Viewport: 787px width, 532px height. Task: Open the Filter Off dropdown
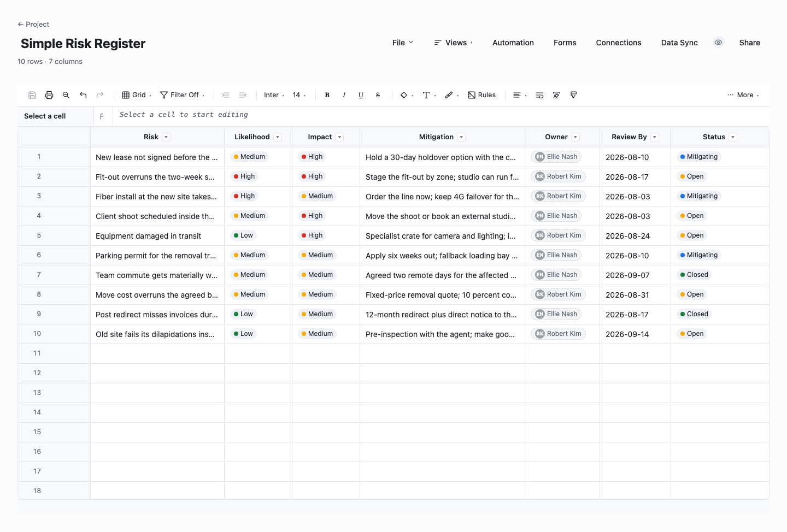tap(183, 95)
